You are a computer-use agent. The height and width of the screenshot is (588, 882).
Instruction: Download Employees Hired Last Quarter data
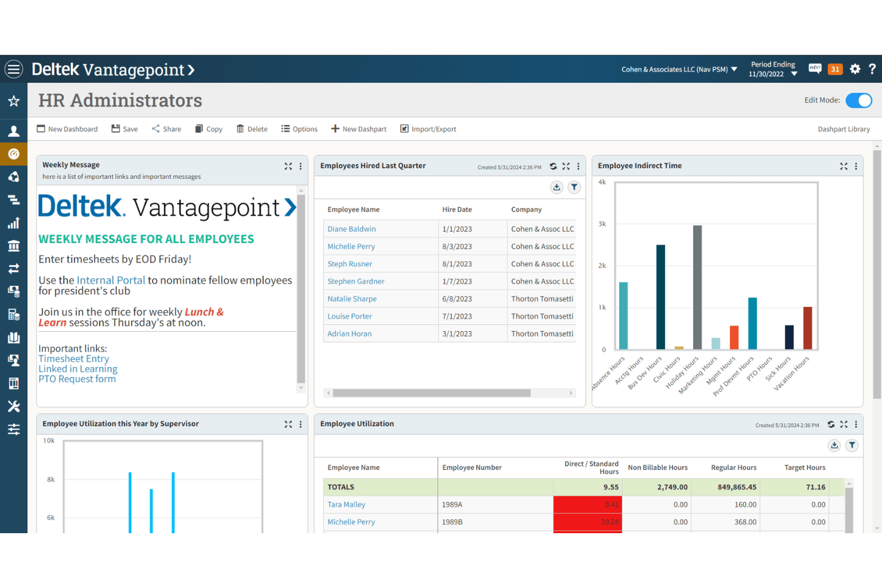pyautogui.click(x=557, y=187)
